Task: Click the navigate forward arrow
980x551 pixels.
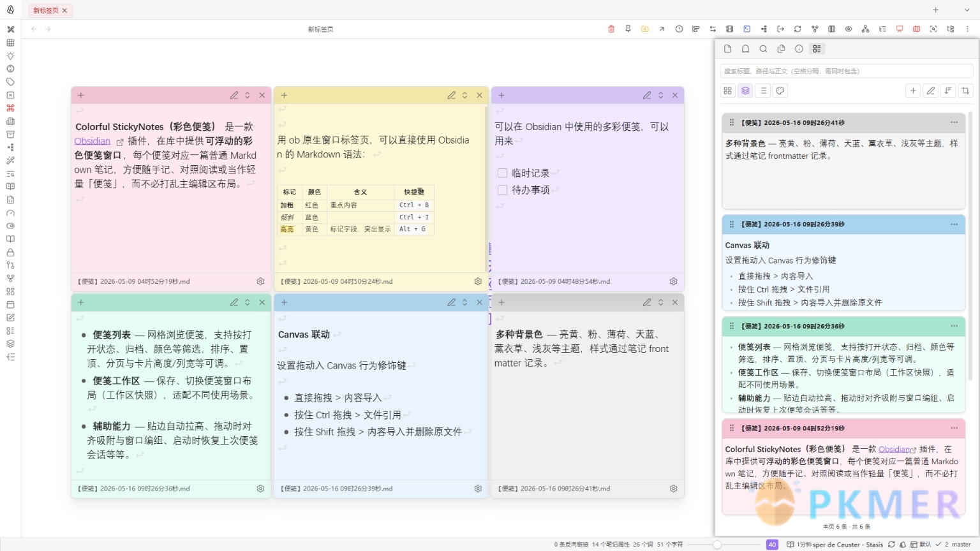Action: (x=48, y=29)
